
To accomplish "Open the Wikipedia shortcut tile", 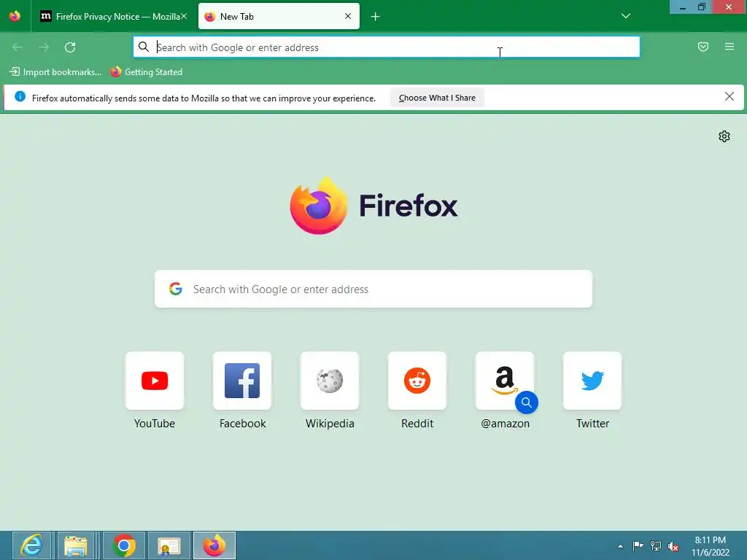I will (330, 381).
